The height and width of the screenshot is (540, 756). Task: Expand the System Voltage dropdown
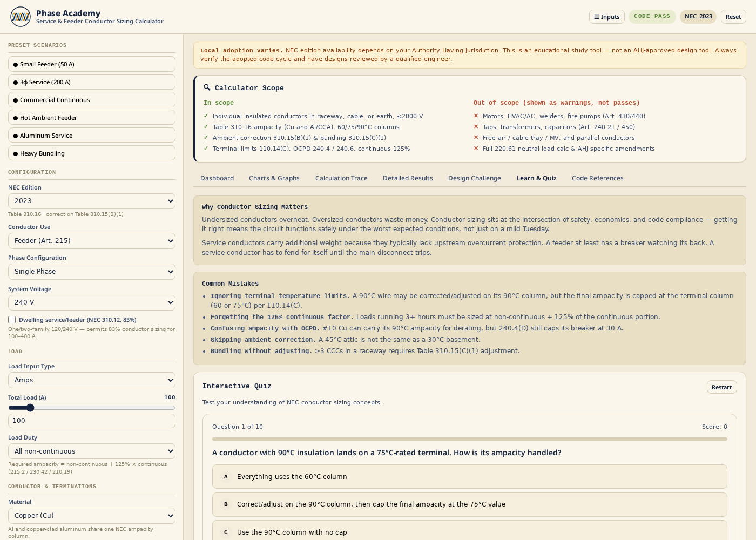92,302
